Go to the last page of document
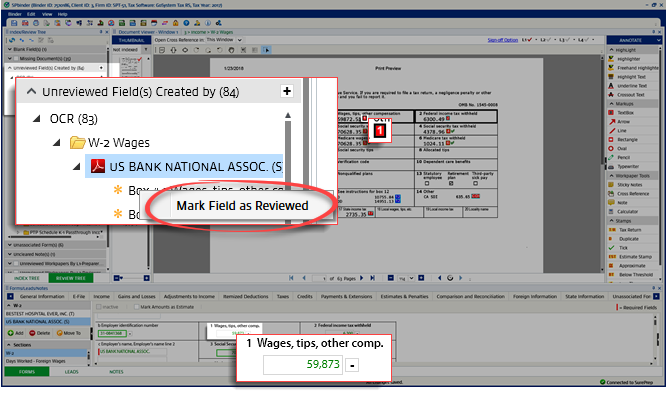The image size is (666, 397). click(x=373, y=278)
